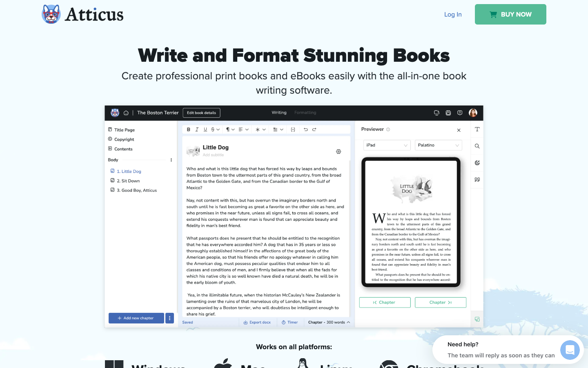Click the Log In link
The width and height of the screenshot is (588, 368).
453,14
